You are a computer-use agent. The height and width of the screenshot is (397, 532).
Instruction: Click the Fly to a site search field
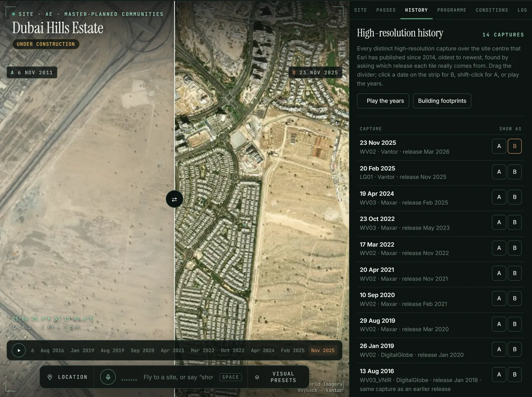[178, 377]
